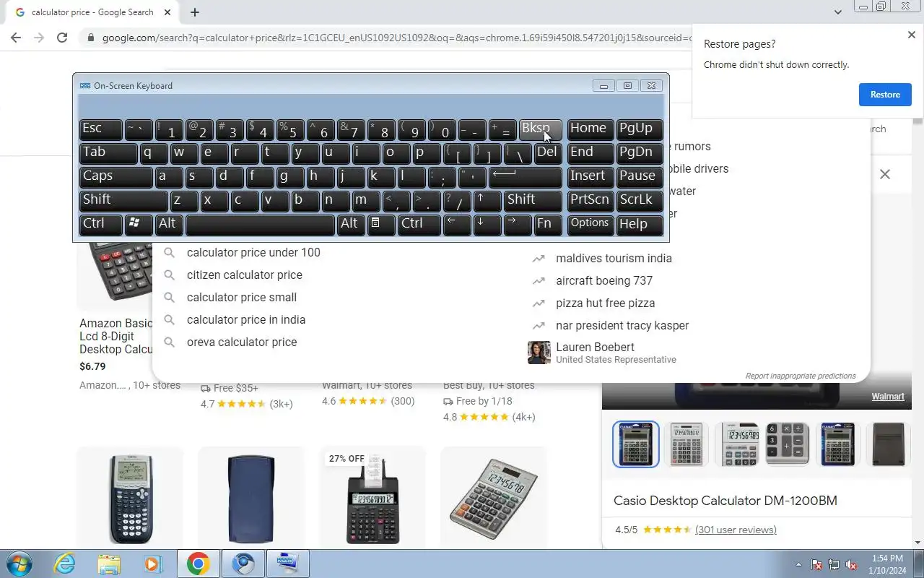Select trending pizza hut free pizza
Viewport: 924px width, 578px height.
click(x=606, y=303)
